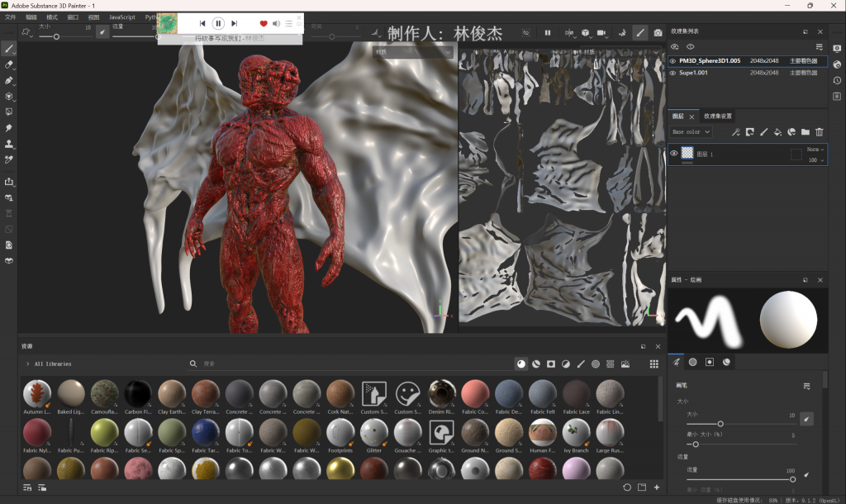
Task: Add a fill layer with bucket icon
Action: (x=777, y=131)
